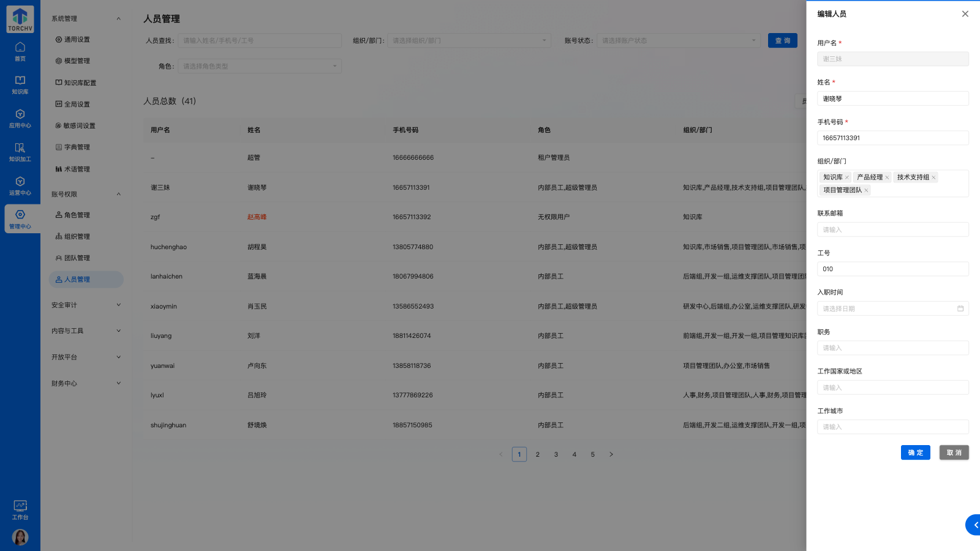Collapse the 系统管理 section

(86, 18)
